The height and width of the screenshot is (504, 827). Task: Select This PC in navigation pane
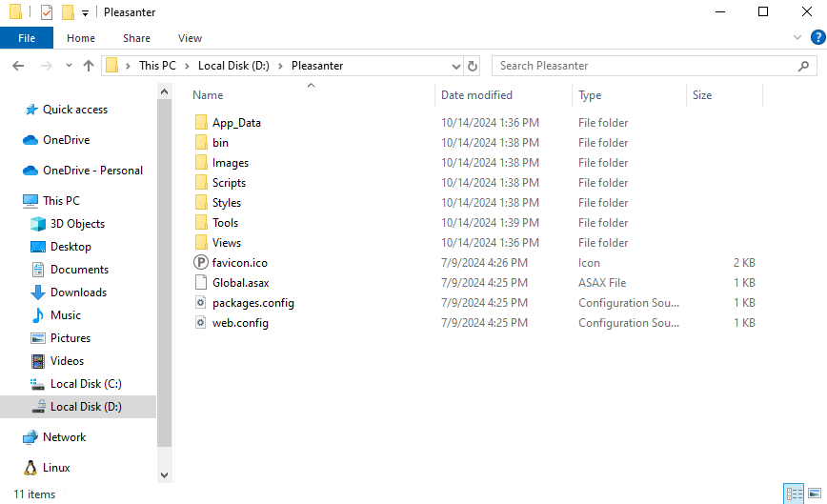coord(61,200)
